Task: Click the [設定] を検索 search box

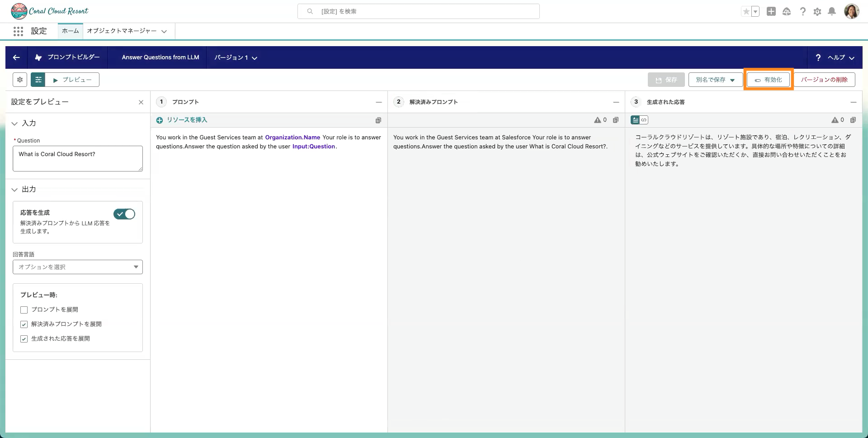Action: pos(419,11)
